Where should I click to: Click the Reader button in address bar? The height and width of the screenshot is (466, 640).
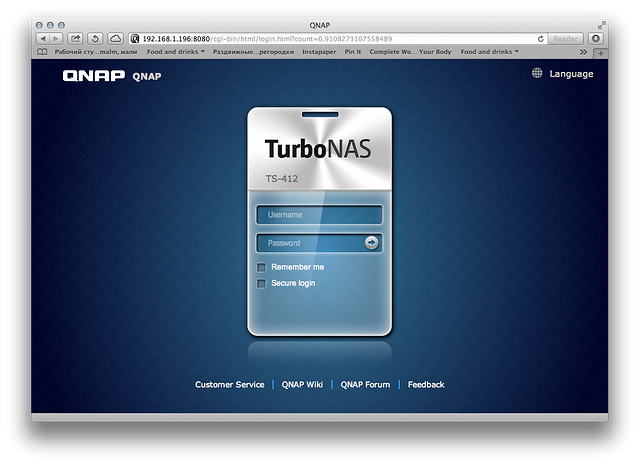coord(565,39)
